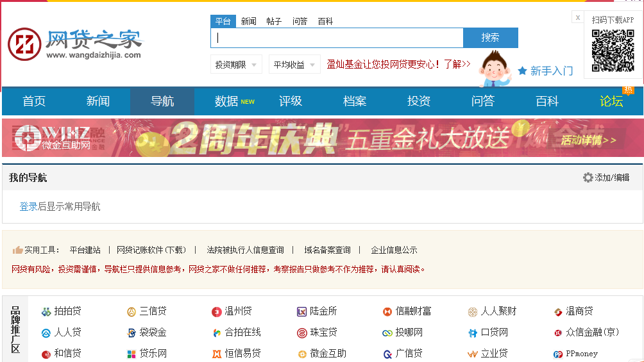Click the 和信贷 logo icon
The image size is (644, 362).
tap(46, 354)
